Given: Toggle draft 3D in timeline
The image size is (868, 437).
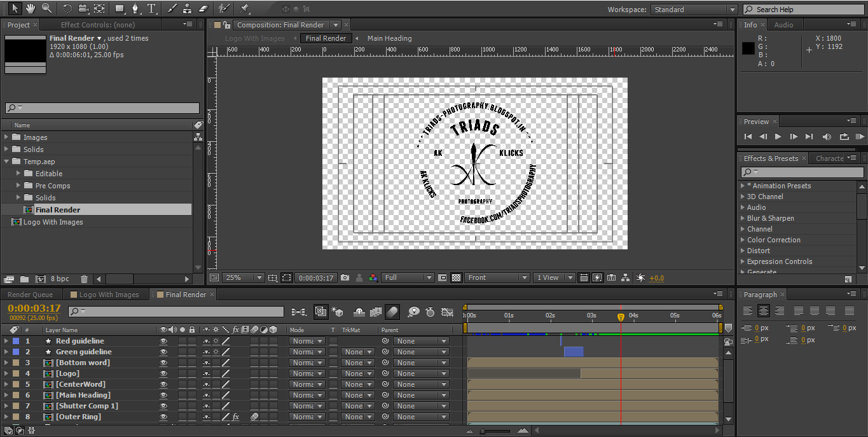Looking at the screenshot, I should [x=338, y=312].
